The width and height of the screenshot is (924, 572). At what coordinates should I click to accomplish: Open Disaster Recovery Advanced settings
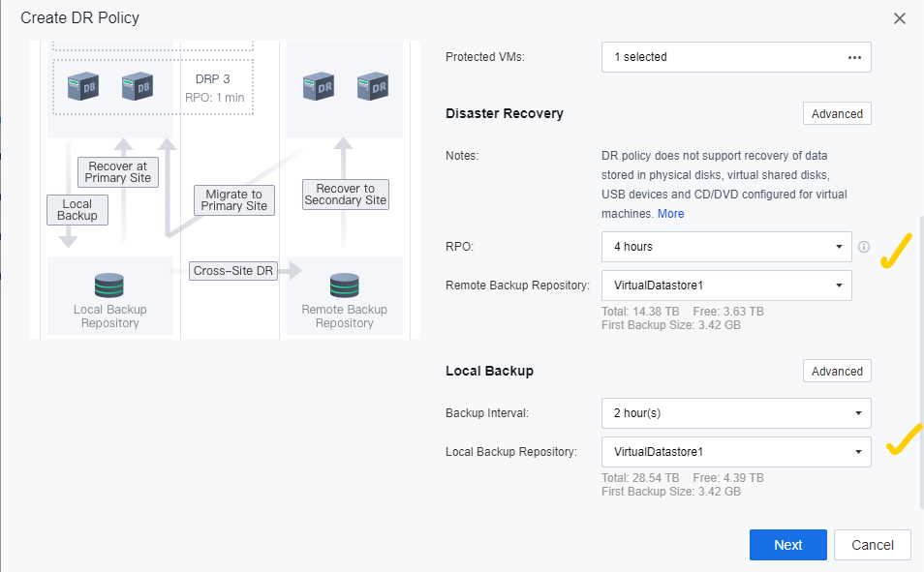tap(837, 113)
